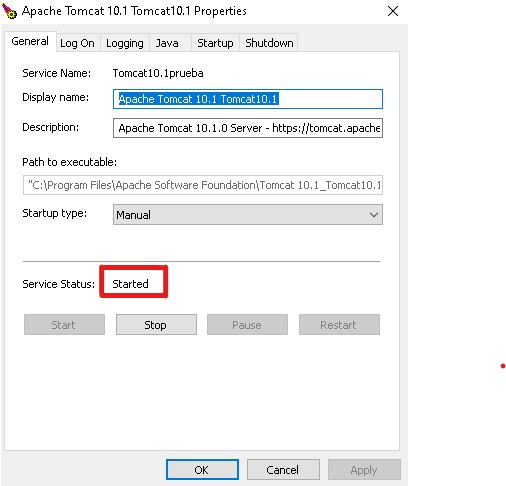Click the Tomcat feather icon in title bar
The image size is (506, 486).
pyautogui.click(x=9, y=11)
